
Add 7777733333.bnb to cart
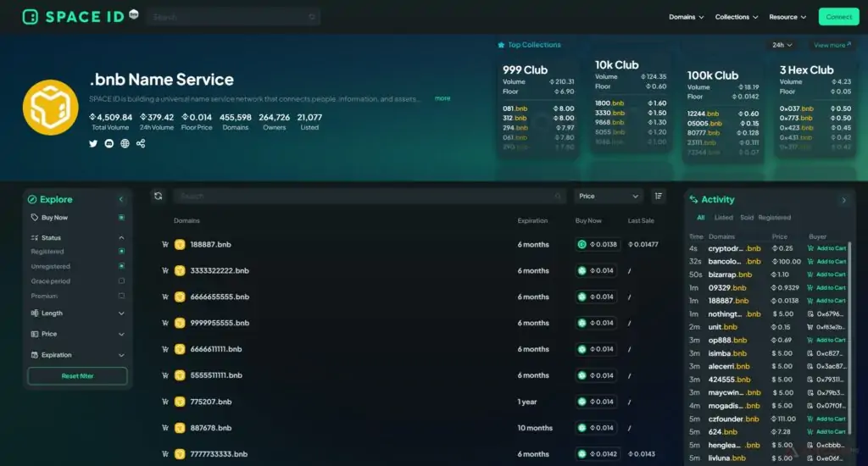click(x=165, y=454)
